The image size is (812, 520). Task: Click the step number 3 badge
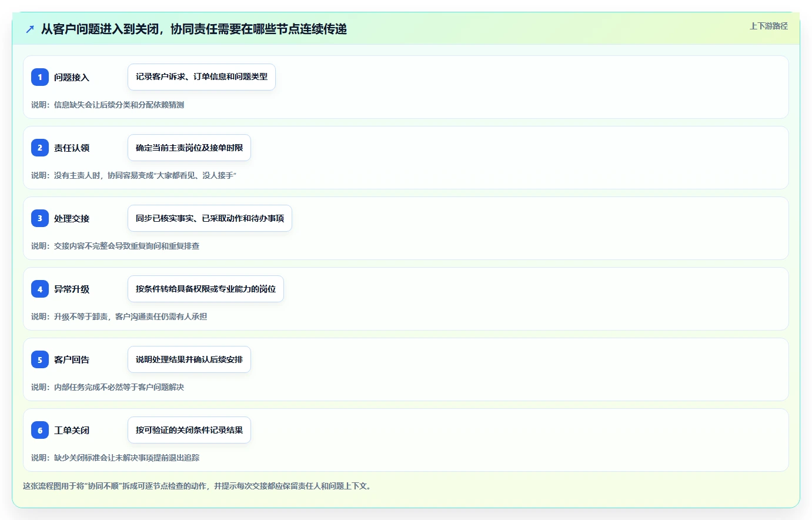(40, 218)
